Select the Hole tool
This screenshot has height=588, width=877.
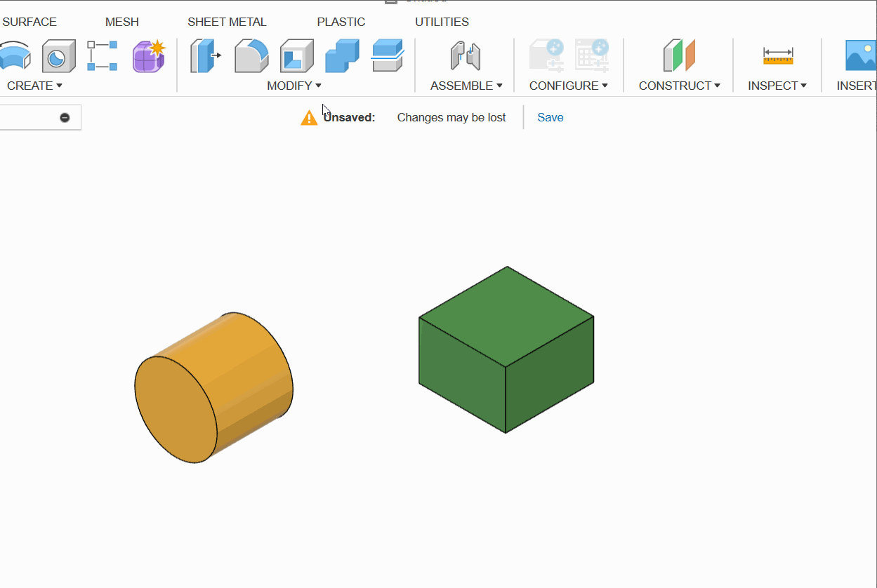(x=58, y=56)
